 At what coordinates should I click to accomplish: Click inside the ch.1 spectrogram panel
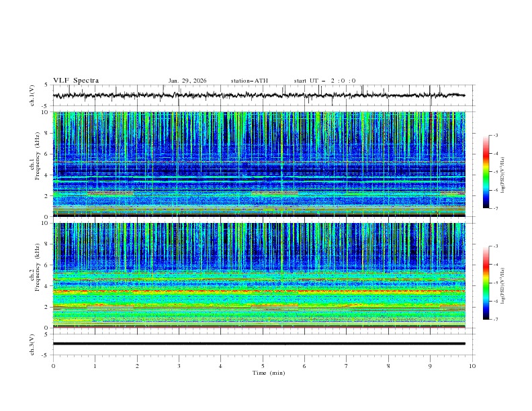tap(259, 164)
